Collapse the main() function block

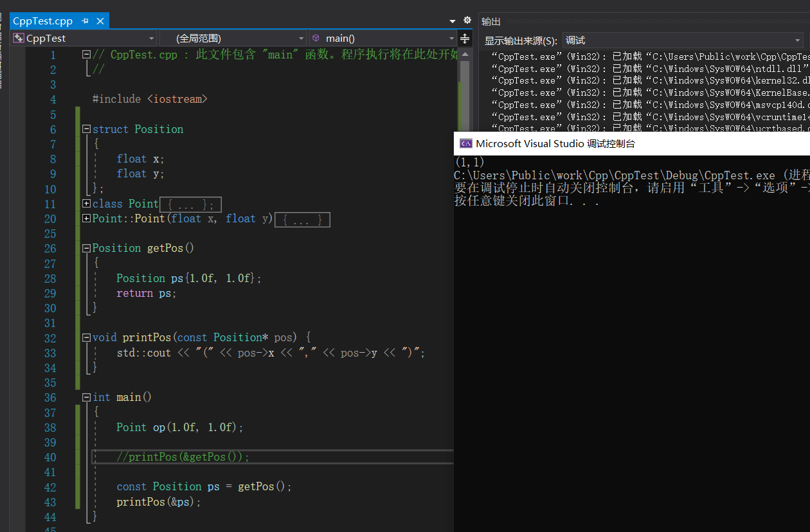coord(87,397)
